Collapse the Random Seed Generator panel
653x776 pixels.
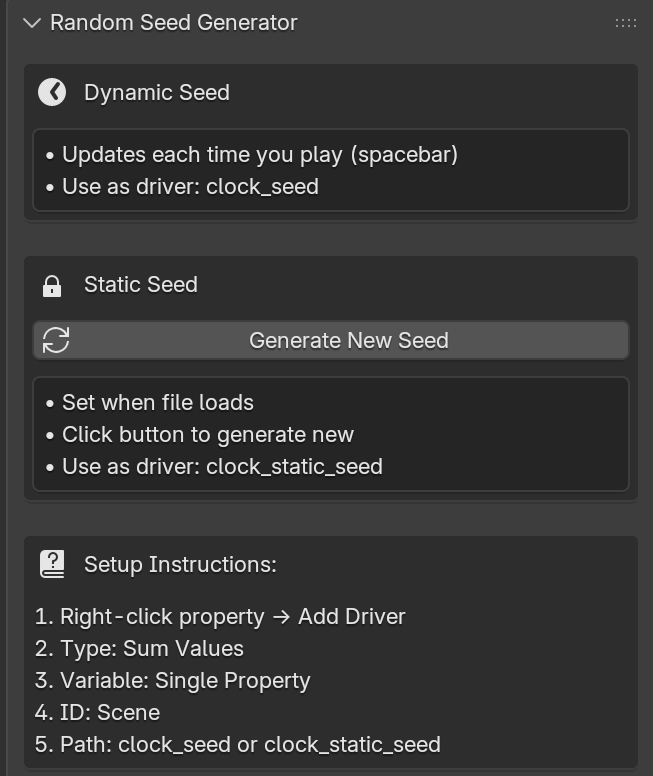tap(32, 23)
